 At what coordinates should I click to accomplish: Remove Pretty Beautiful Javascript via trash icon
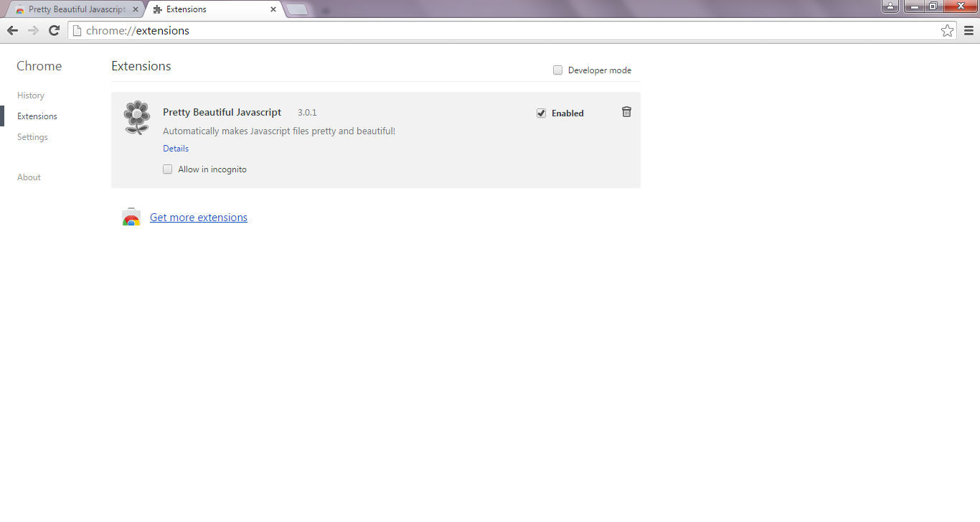[x=626, y=112]
